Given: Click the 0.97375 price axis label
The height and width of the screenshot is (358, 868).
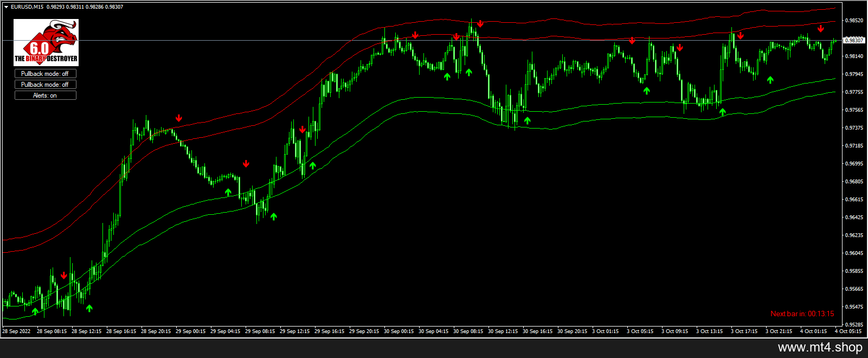Looking at the screenshot, I should (854, 128).
